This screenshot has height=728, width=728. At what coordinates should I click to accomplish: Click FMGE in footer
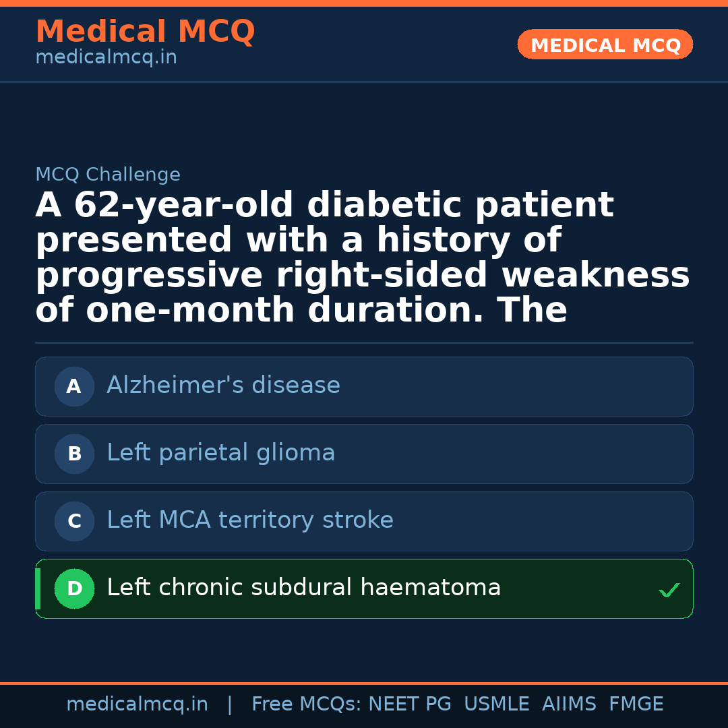click(636, 704)
